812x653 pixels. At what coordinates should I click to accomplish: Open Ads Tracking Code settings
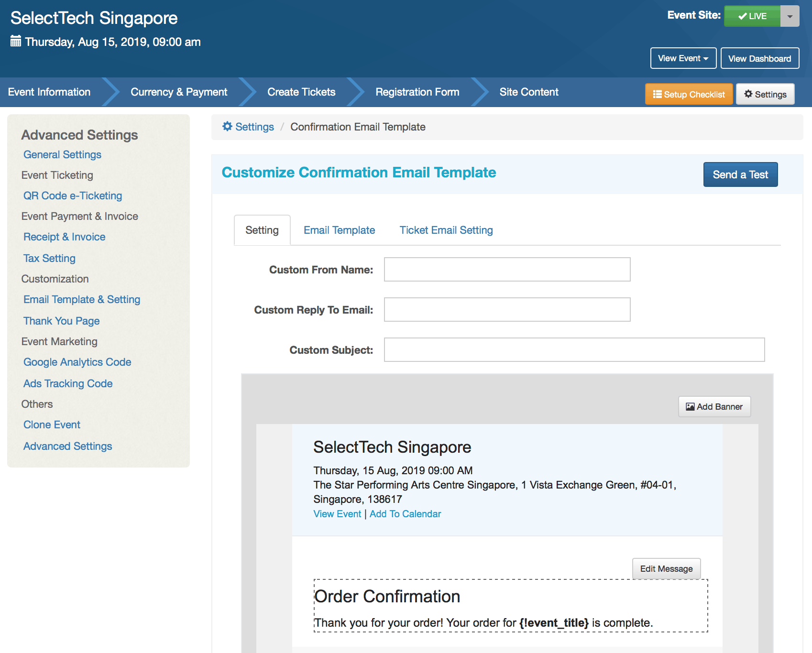point(68,383)
